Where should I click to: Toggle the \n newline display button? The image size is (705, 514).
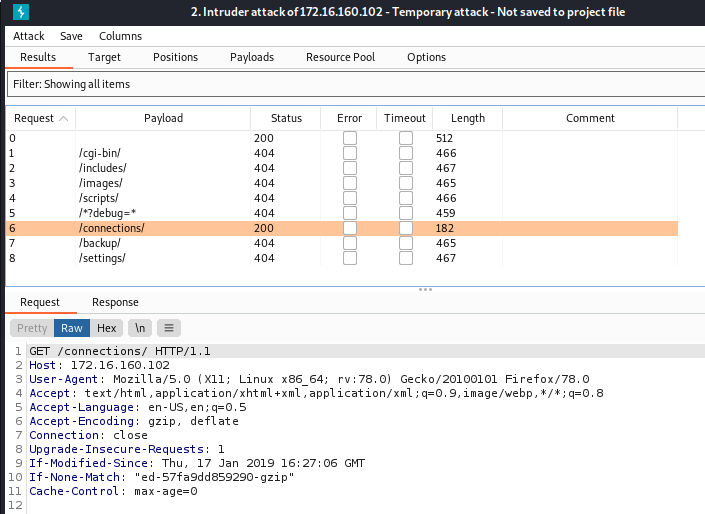[140, 328]
